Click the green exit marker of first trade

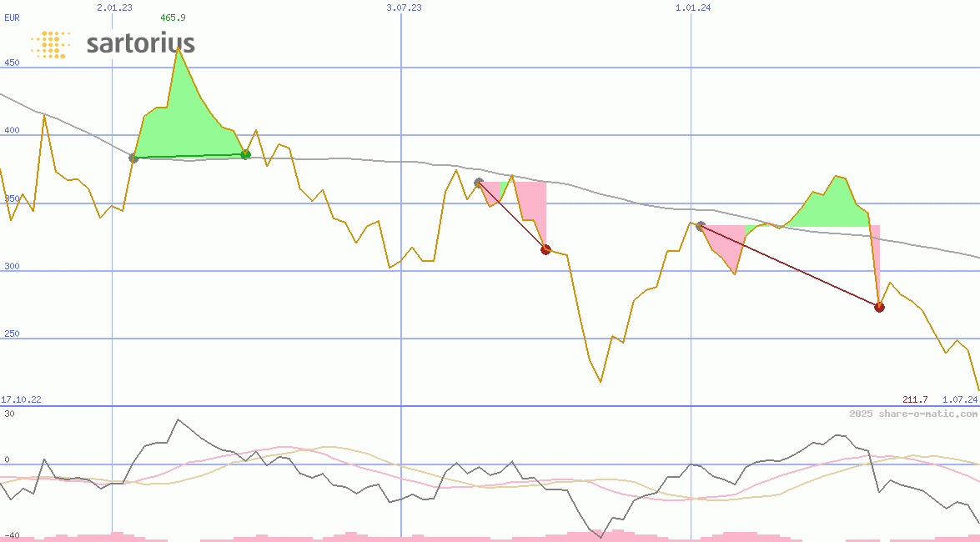245,154
